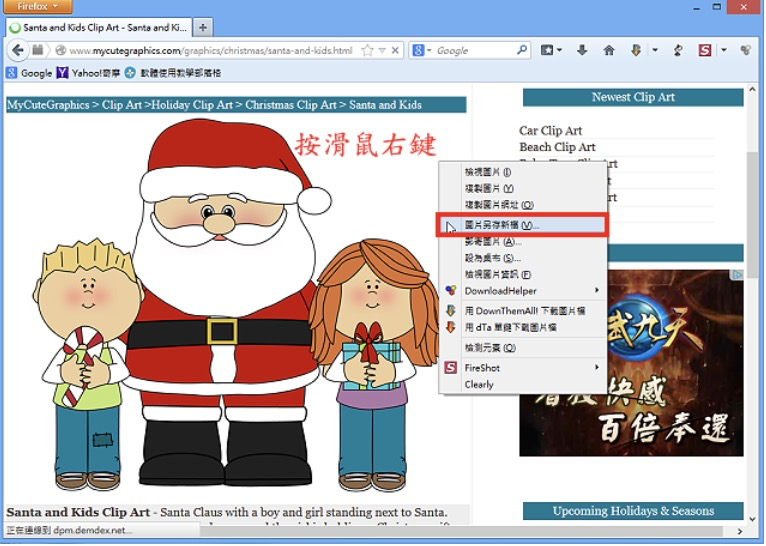Expand the FireShot submenu arrow in context menu
Screen dimensions: 766x546
point(597,367)
